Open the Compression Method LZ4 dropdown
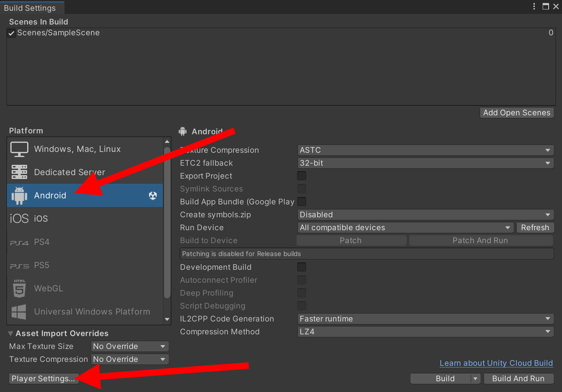The width and height of the screenshot is (562, 392). [425, 332]
